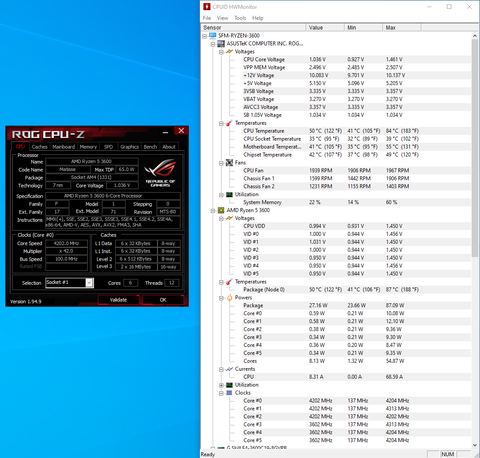This screenshot has width=480, height=458.
Task: Click the ROG Republic of Gamers logo
Action: point(160,173)
